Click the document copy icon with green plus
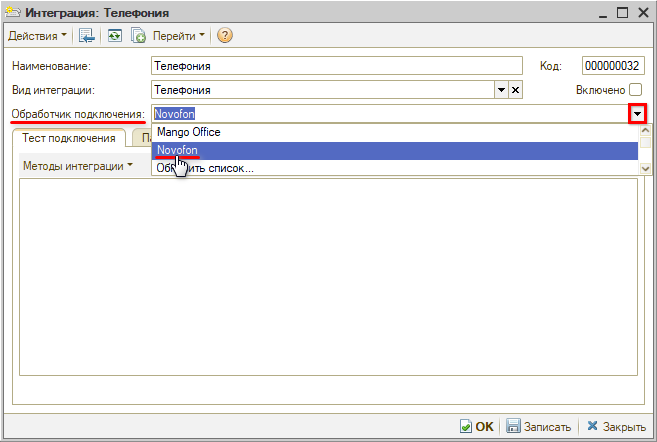Viewport: 657px width, 442px height. [138, 36]
